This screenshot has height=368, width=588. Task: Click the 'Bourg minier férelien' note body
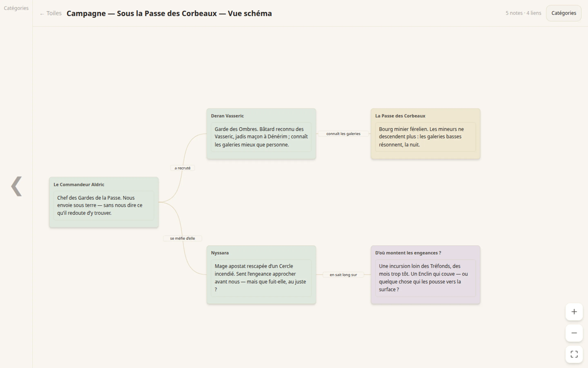[x=425, y=137]
